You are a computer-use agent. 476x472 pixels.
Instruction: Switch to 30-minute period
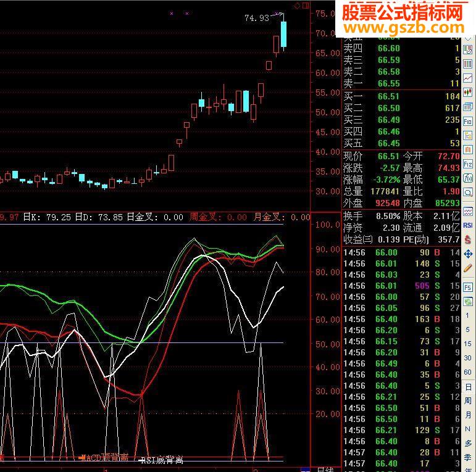click(x=467, y=358)
